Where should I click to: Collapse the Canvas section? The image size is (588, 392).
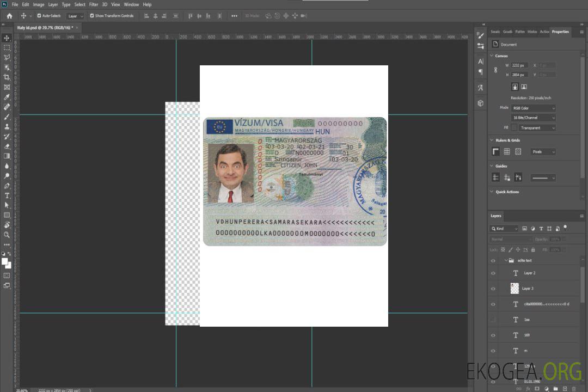tap(492, 56)
